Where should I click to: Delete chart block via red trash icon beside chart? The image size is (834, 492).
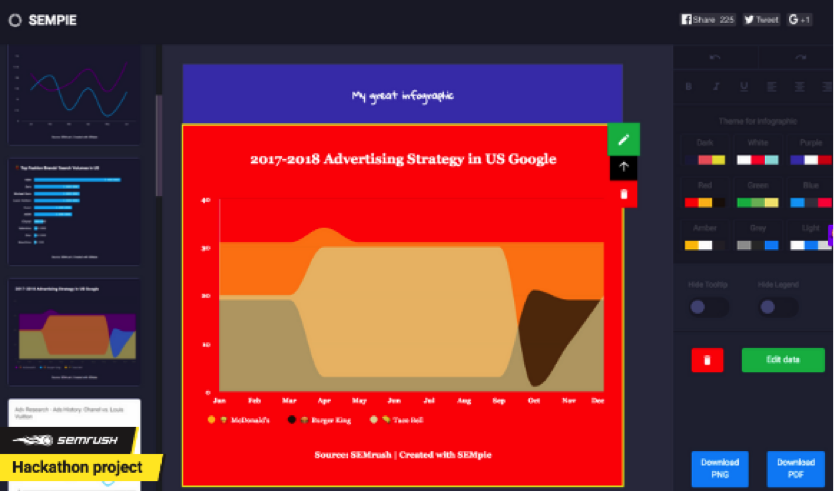coord(623,194)
